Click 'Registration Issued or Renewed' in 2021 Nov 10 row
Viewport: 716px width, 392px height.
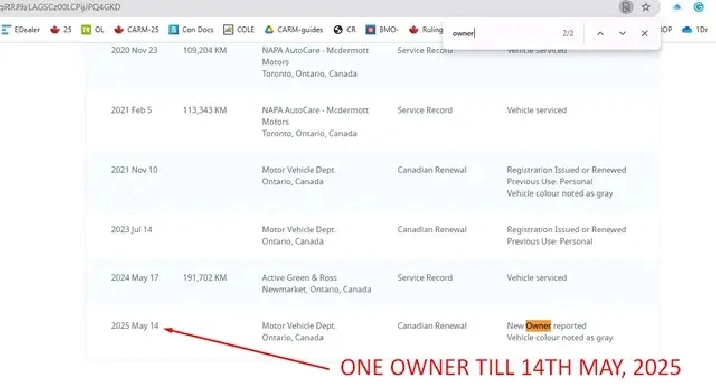(x=566, y=170)
